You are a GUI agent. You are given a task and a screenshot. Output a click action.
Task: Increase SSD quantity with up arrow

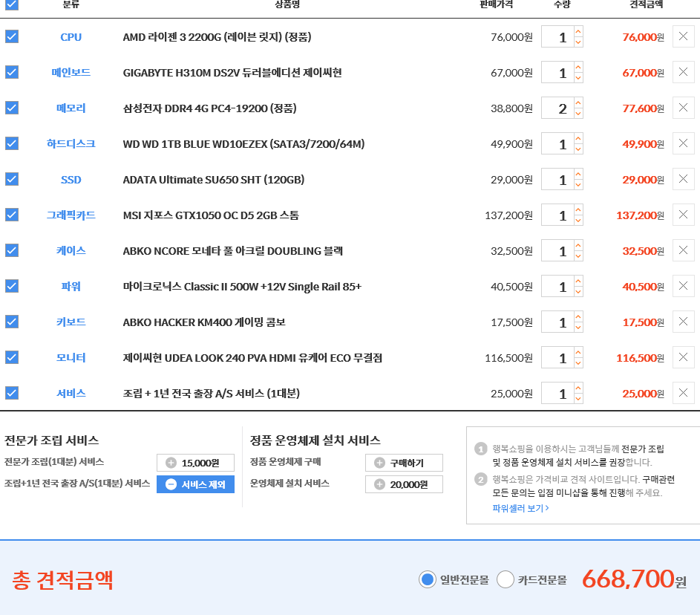click(x=578, y=175)
